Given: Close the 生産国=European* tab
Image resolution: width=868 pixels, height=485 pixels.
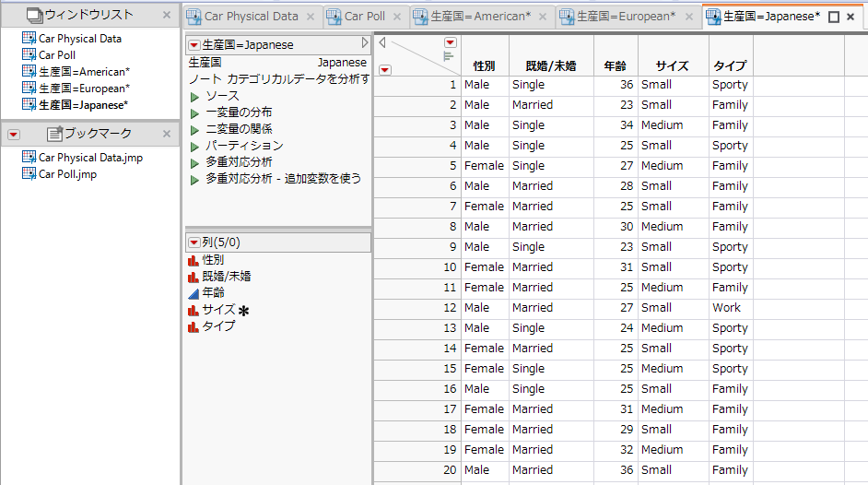Looking at the screenshot, I should (x=688, y=17).
